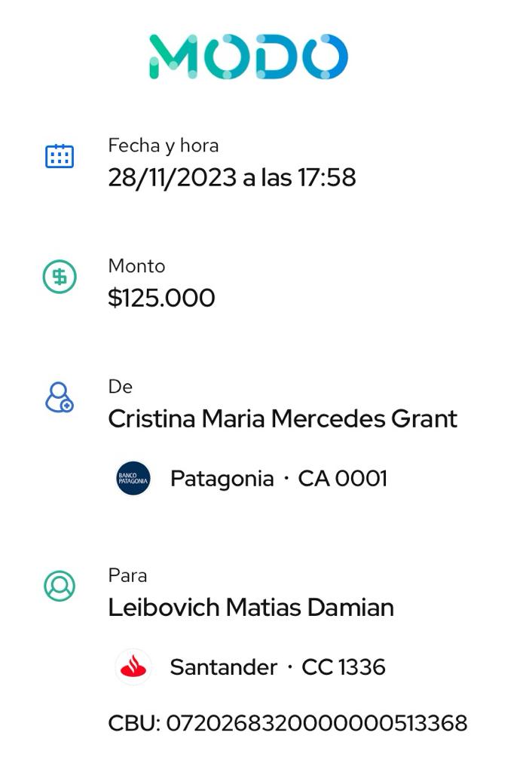Click the dollar sign icon next to Monto
Viewport: 532px width, 772px height.
pyautogui.click(x=60, y=277)
